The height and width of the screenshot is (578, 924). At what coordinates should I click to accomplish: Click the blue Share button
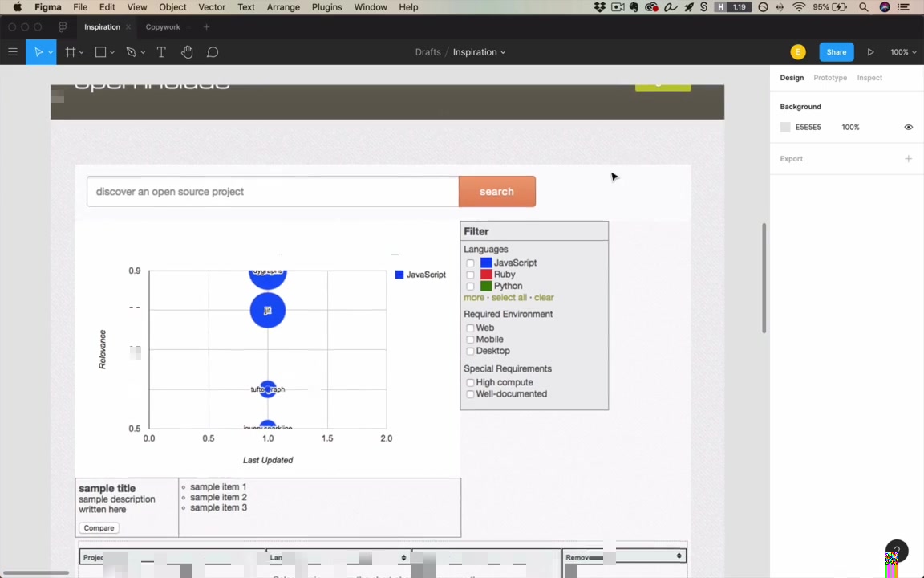[x=837, y=52]
